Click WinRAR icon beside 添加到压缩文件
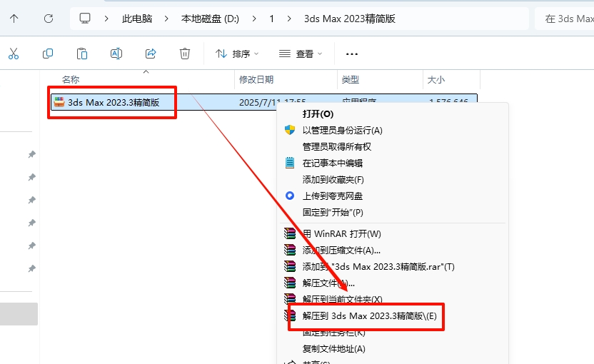Viewport: 594px width, 364px height. (x=290, y=250)
